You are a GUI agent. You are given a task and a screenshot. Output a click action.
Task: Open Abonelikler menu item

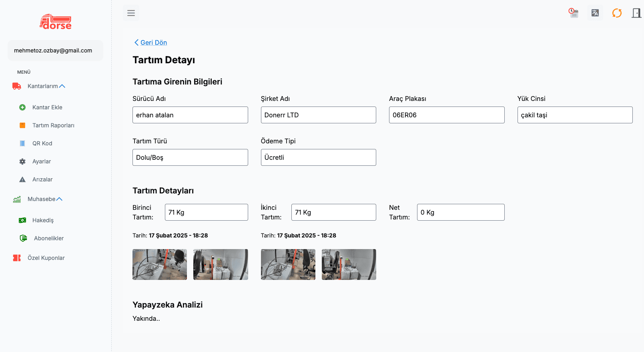point(49,238)
